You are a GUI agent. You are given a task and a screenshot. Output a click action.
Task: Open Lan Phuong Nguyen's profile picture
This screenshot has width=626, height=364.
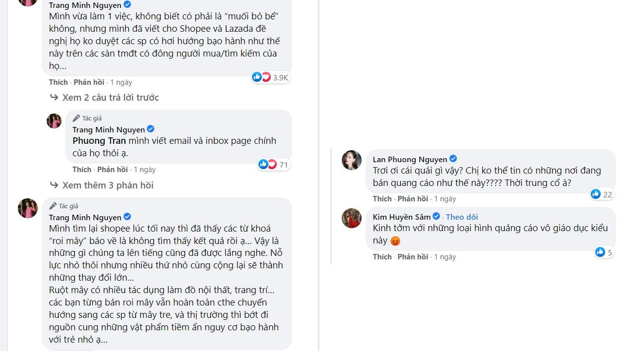pos(352,160)
